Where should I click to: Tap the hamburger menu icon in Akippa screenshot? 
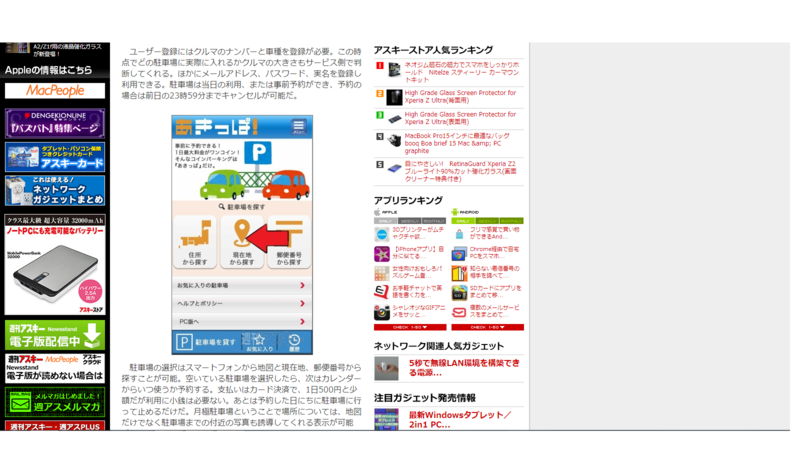(x=298, y=127)
